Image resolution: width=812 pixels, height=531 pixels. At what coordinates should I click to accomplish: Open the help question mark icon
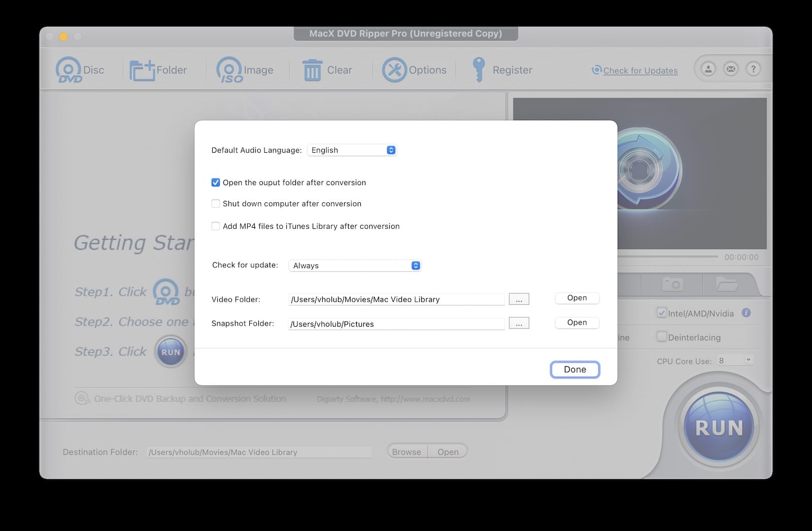tap(754, 69)
